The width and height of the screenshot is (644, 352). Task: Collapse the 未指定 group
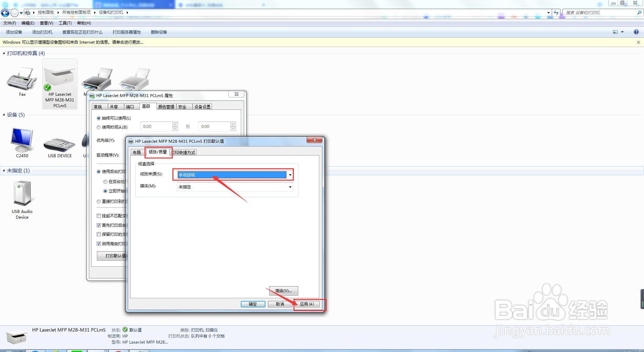pos(4,171)
